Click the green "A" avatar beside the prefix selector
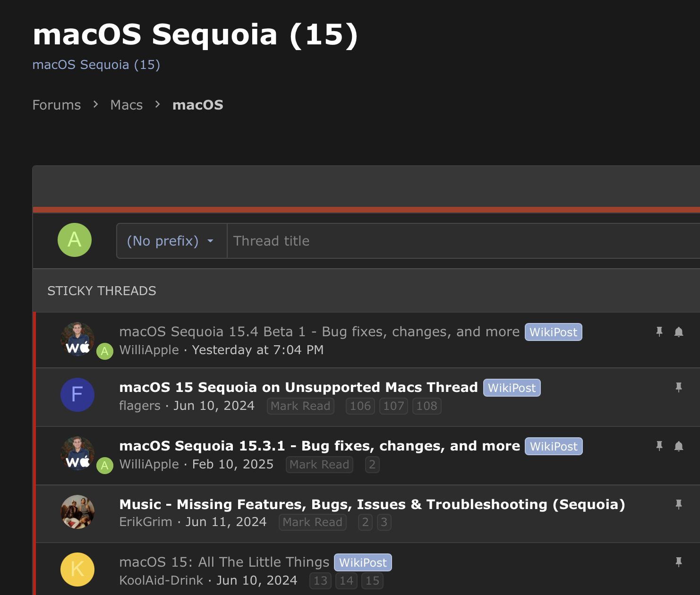700x595 pixels. [x=74, y=240]
